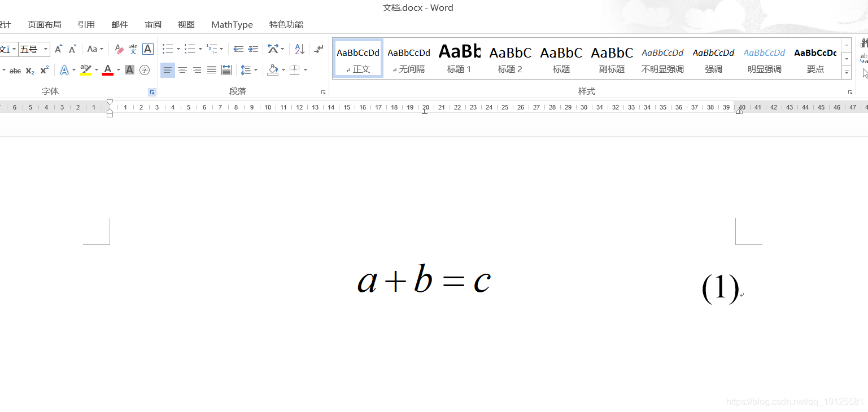Image resolution: width=868 pixels, height=412 pixels.
Task: Apply paragraph shading paint bucket
Action: tap(273, 70)
